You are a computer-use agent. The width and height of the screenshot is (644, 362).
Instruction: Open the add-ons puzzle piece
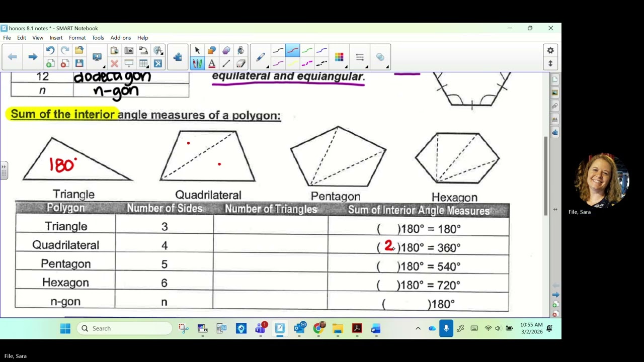[178, 57]
